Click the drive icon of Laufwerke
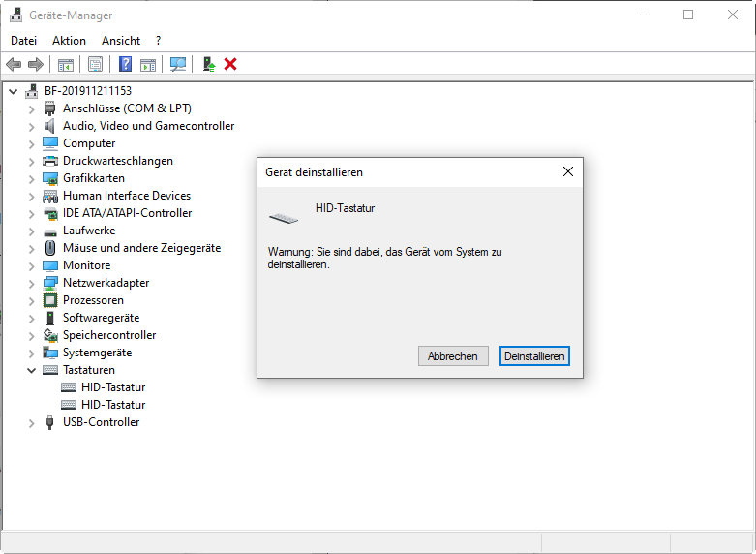 click(x=50, y=232)
